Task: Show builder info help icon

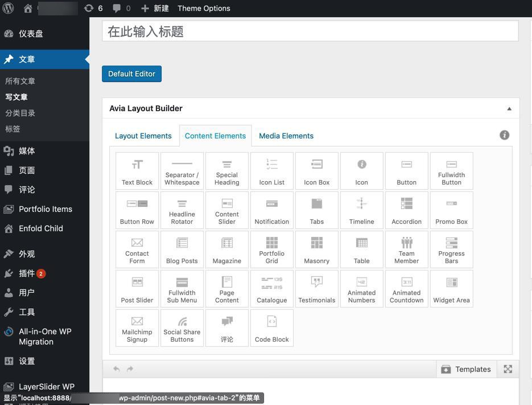Action: tap(504, 135)
